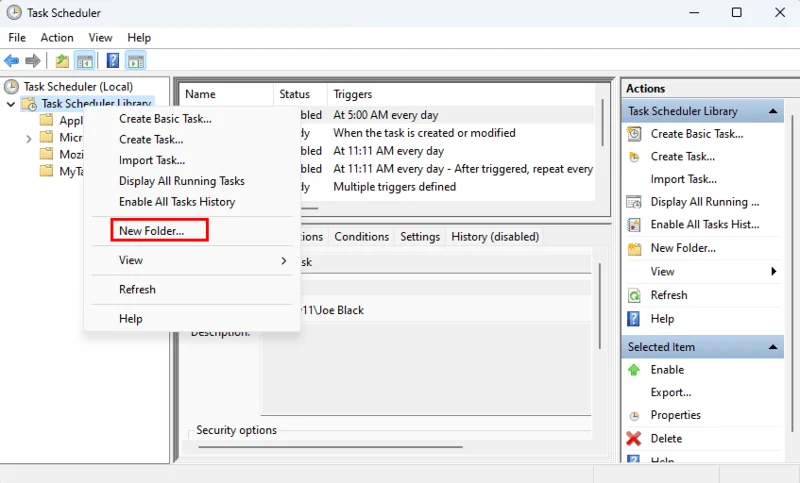Click the Properties clock icon in Actions
The image size is (800, 483).
[x=634, y=415]
